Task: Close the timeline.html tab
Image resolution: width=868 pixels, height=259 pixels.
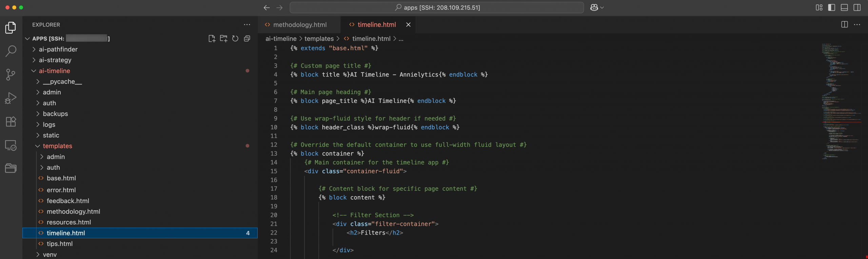Action: (x=408, y=25)
